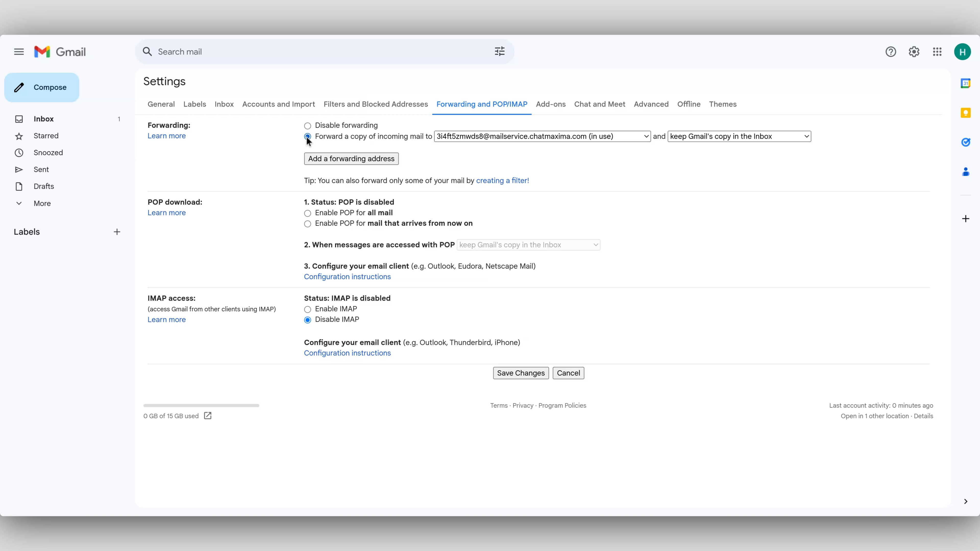Viewport: 980px width, 551px height.
Task: Open 'keep Gmail's copy in the Inbox' dropdown
Action: 738,136
